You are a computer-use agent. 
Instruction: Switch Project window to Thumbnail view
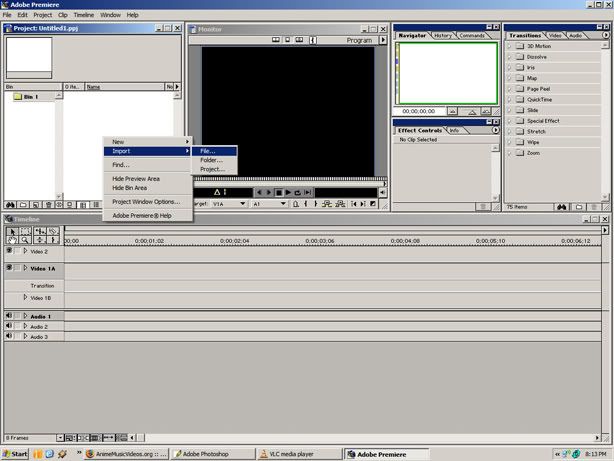[83, 205]
